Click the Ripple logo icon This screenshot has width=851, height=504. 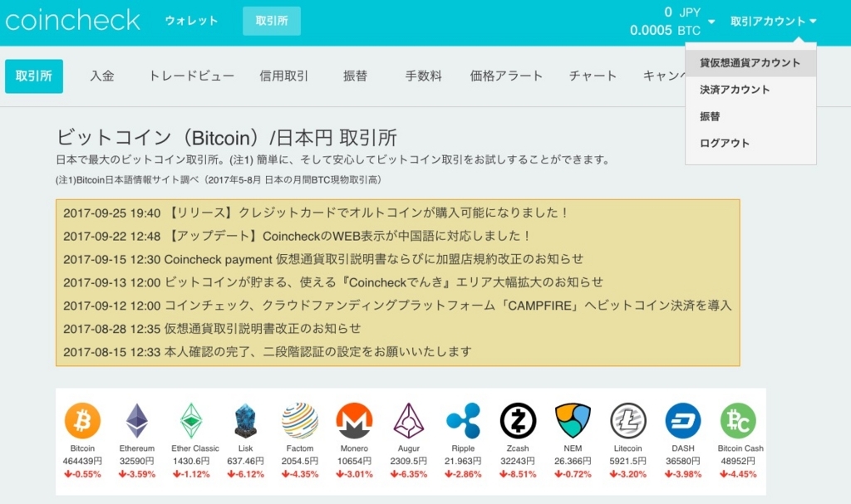pos(463,421)
